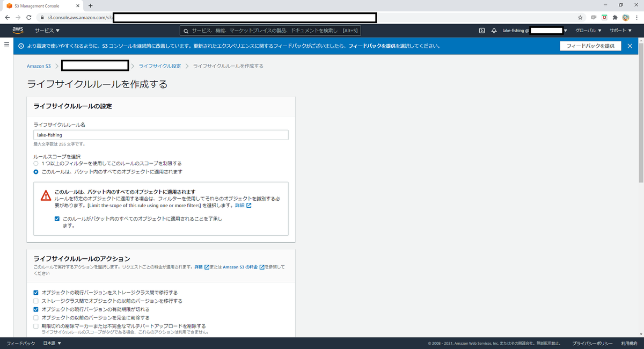The image size is (644, 349).
Task: Check 期限切れの削除マーカー...を削除する checkbox
Action: [x=36, y=326]
